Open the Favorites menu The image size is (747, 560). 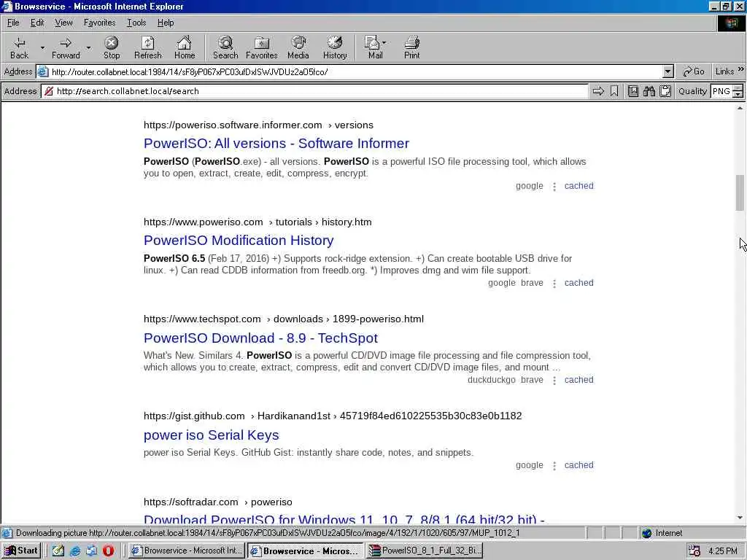tap(99, 23)
